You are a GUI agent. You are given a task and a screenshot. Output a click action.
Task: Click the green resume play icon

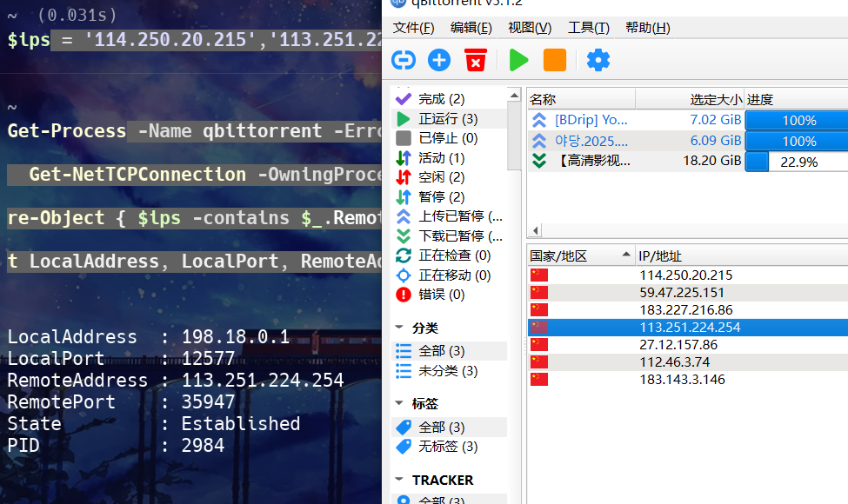518,60
